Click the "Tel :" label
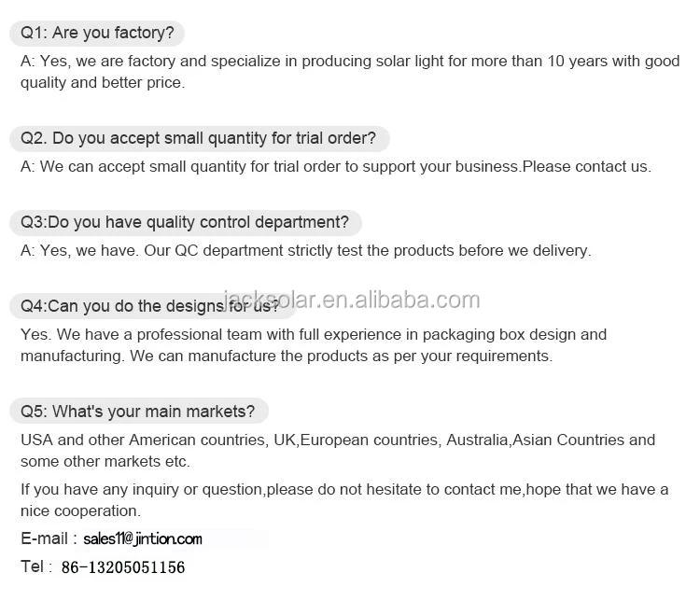Viewport: 700px width, 601px height. pos(37,566)
